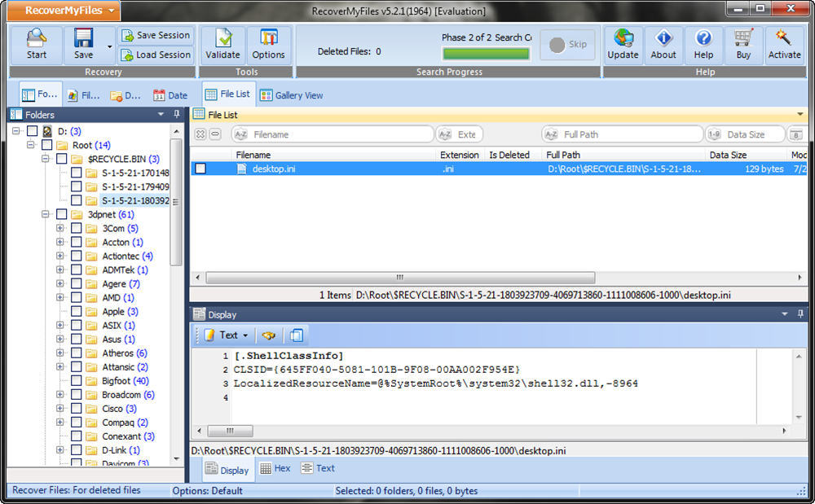Click the Folders tree vertical scrollbar
Image resolution: width=815 pixels, height=504 pixels.
coord(176,203)
